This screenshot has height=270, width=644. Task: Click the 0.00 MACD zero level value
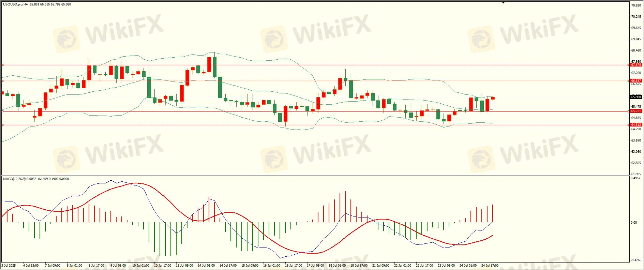click(x=634, y=223)
